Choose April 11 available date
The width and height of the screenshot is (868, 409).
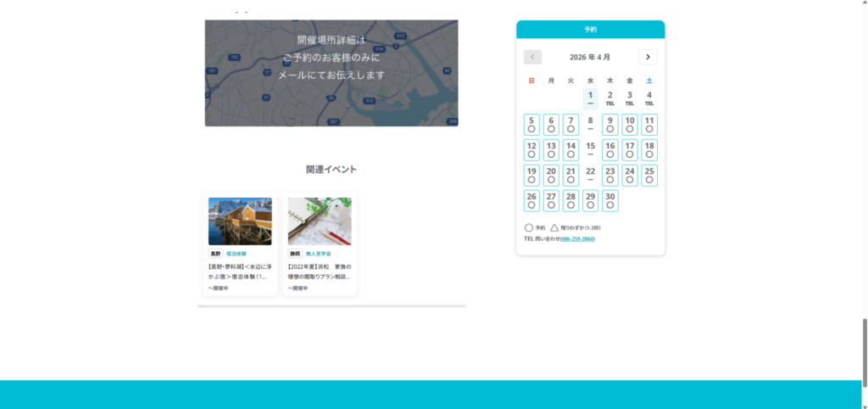(x=649, y=125)
